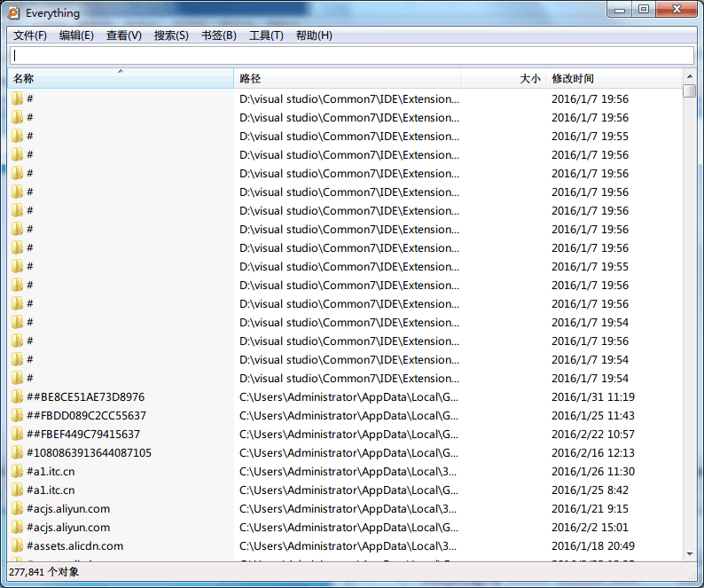Click the date 2016/1/18 20:49
The height and width of the screenshot is (588, 704).
click(593, 546)
